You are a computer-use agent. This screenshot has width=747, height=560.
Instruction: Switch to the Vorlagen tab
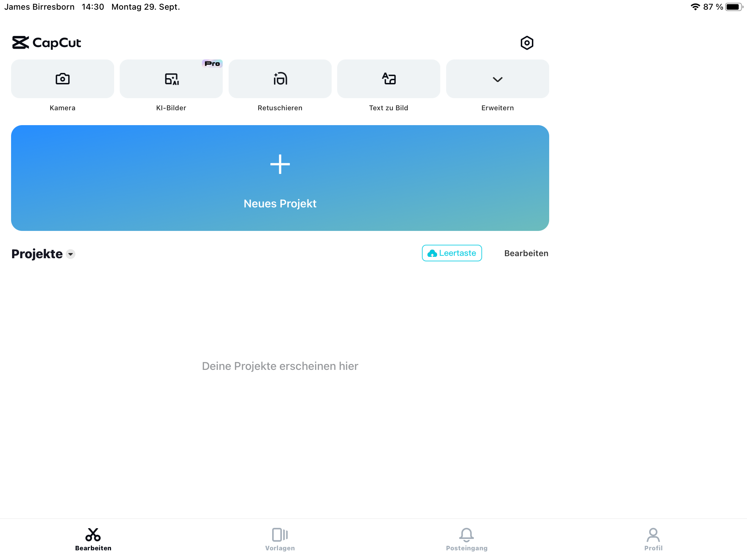pos(280,539)
